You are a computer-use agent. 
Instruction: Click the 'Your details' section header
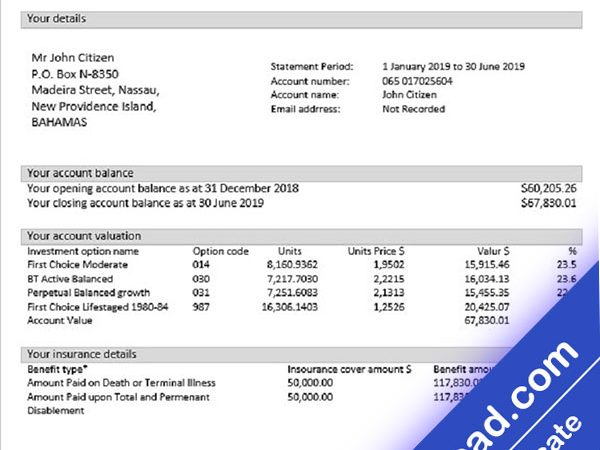(x=302, y=19)
